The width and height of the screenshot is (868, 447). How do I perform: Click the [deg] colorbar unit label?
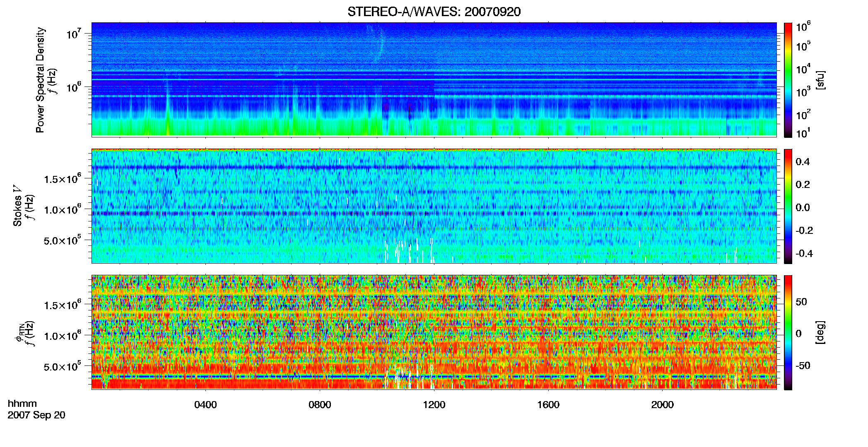click(x=820, y=332)
